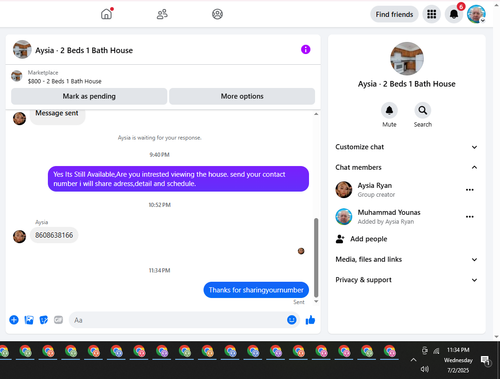Click the chat scroll down arrow

tap(316, 301)
